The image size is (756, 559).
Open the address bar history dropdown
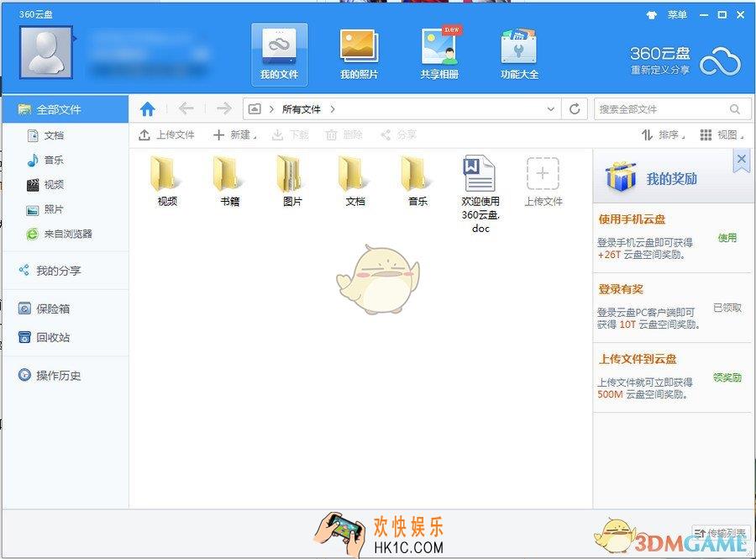[550, 109]
